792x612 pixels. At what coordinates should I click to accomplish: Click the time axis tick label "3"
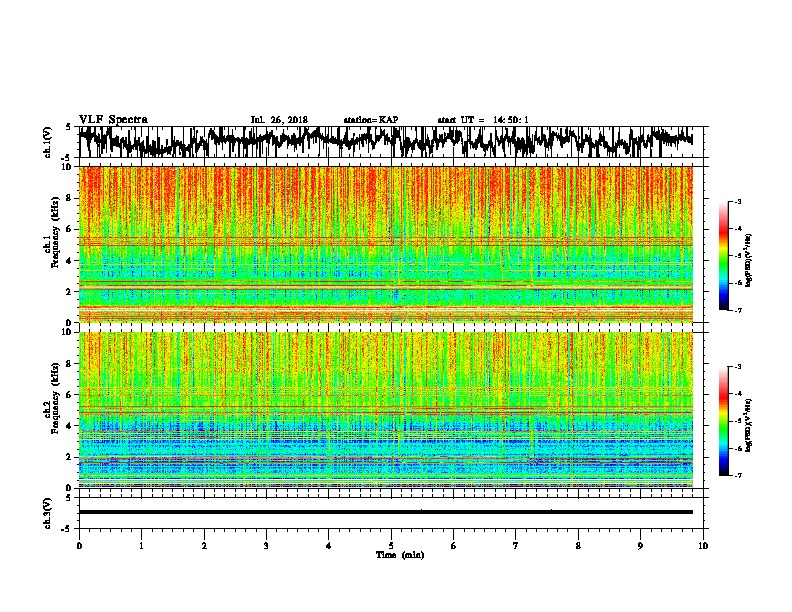coord(266,546)
